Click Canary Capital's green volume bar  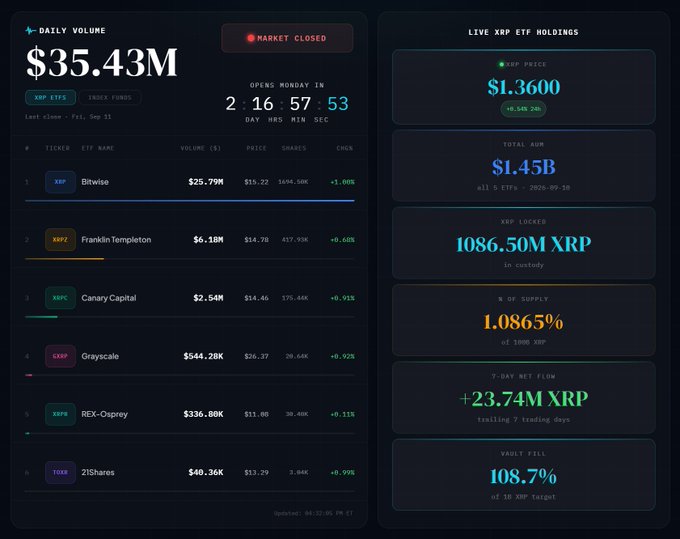[41, 317]
